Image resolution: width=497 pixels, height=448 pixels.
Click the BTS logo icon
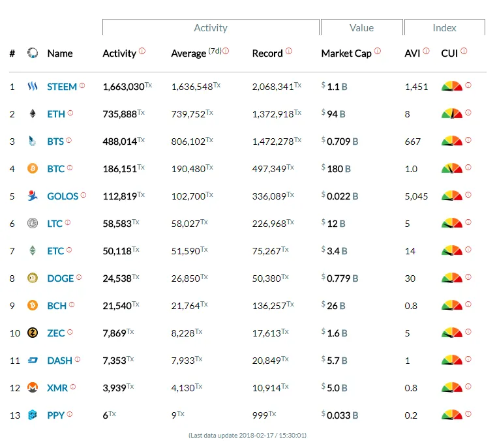click(33, 141)
